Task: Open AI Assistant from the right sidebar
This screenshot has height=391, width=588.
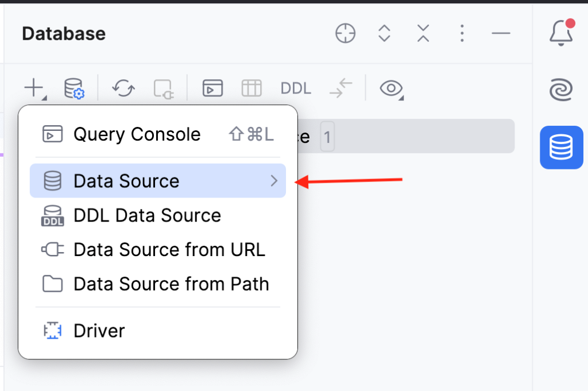Action: 561,90
